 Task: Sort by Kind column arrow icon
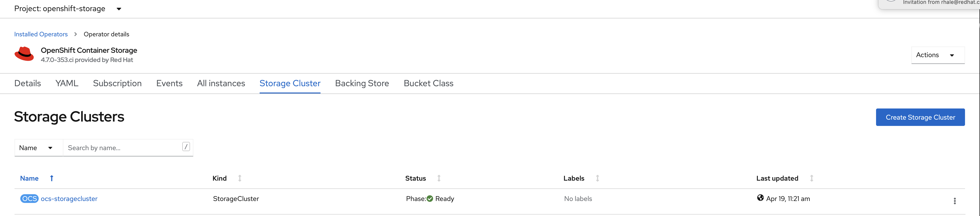click(x=240, y=178)
